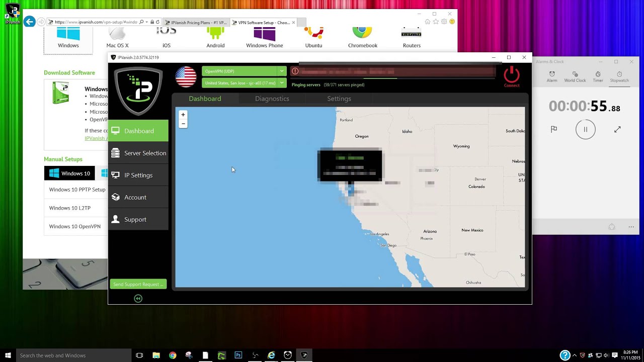Open the Action Center notifications icon
The width and height of the screenshot is (644, 362).
click(x=614, y=355)
